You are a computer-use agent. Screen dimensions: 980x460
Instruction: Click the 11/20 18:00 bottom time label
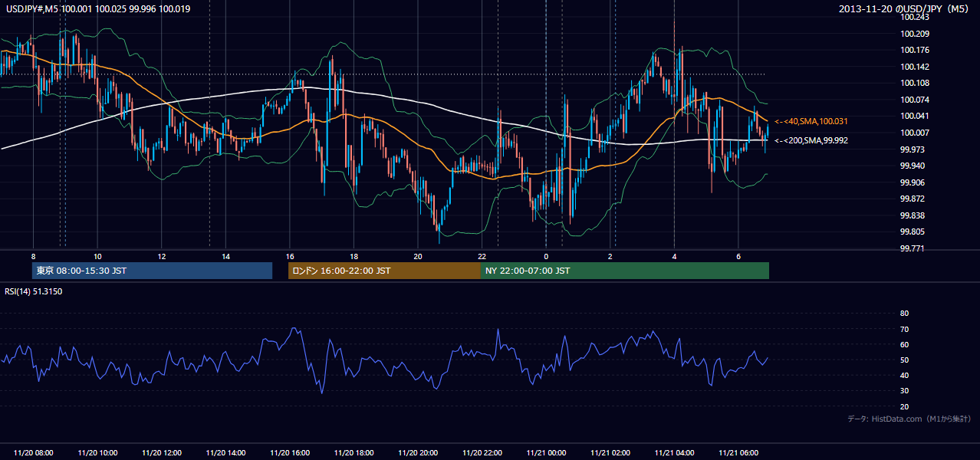click(x=354, y=453)
